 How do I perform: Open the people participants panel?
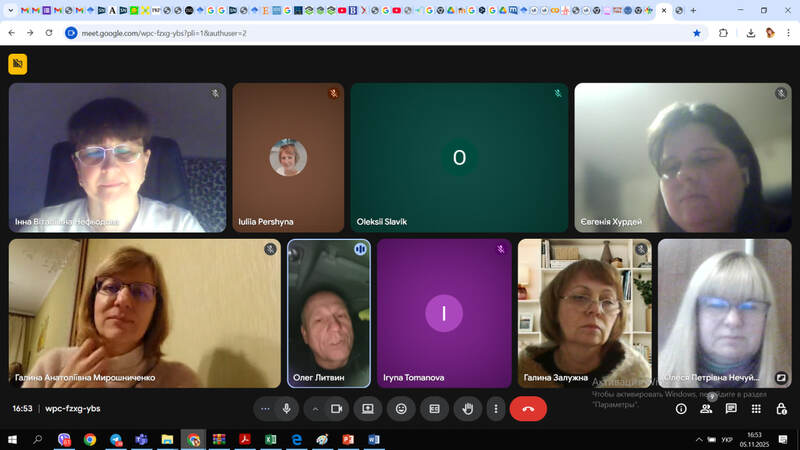point(706,408)
